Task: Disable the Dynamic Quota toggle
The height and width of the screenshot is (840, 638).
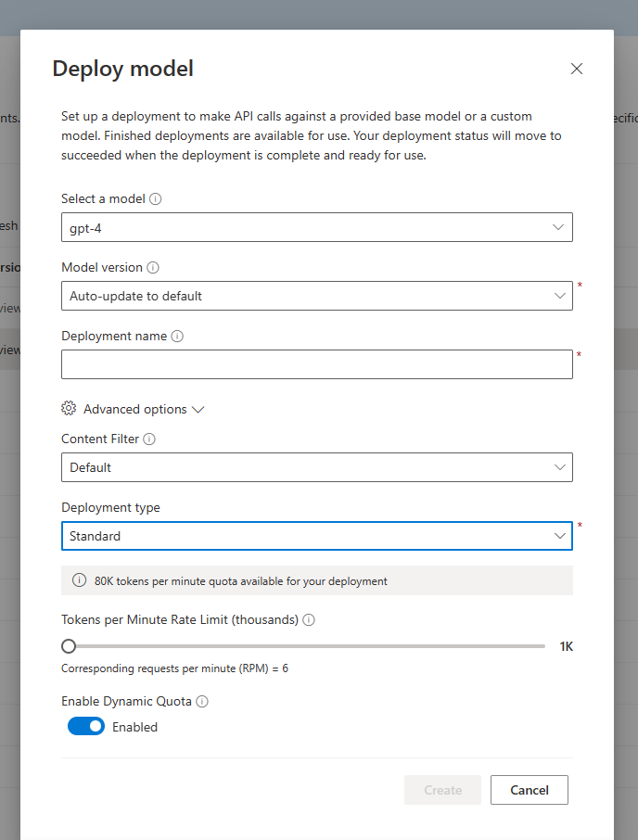Action: click(x=86, y=726)
